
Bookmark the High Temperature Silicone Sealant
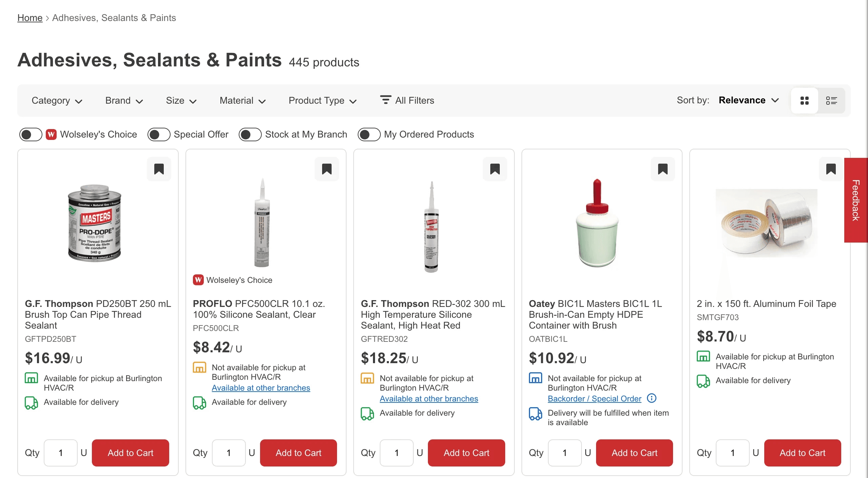click(495, 169)
